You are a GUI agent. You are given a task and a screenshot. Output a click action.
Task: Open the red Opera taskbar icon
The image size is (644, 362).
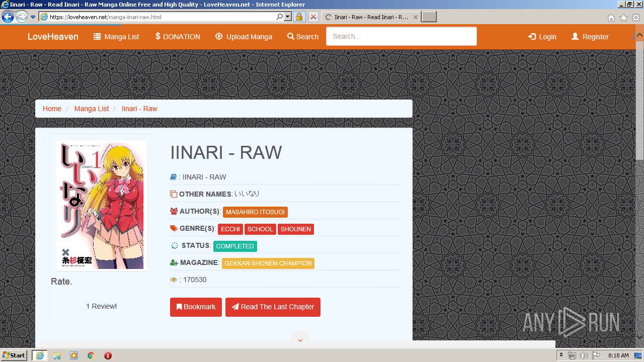(x=108, y=355)
